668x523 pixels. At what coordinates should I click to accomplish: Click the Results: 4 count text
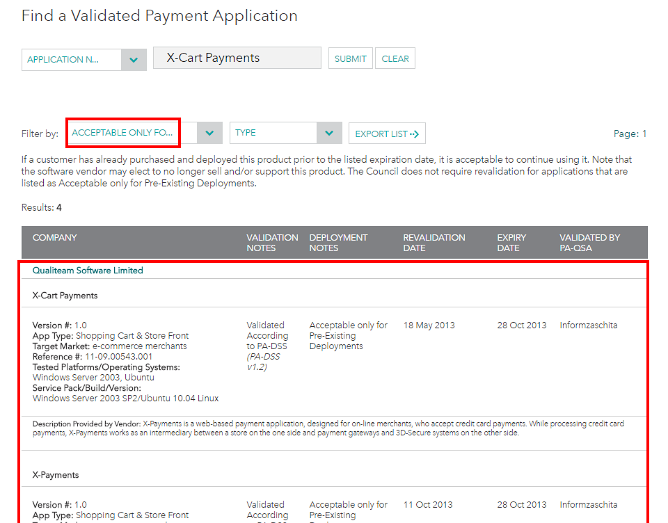pyautogui.click(x=41, y=207)
